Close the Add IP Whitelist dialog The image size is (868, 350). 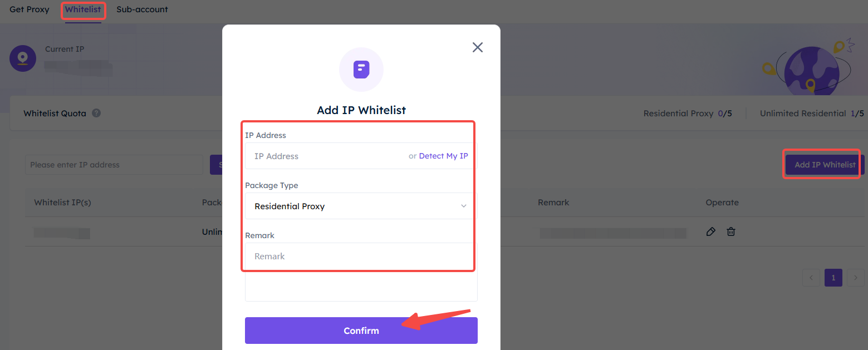coord(477,47)
